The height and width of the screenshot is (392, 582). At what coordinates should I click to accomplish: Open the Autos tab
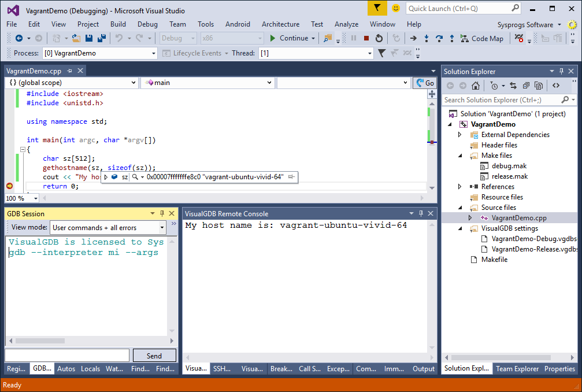[66, 369]
